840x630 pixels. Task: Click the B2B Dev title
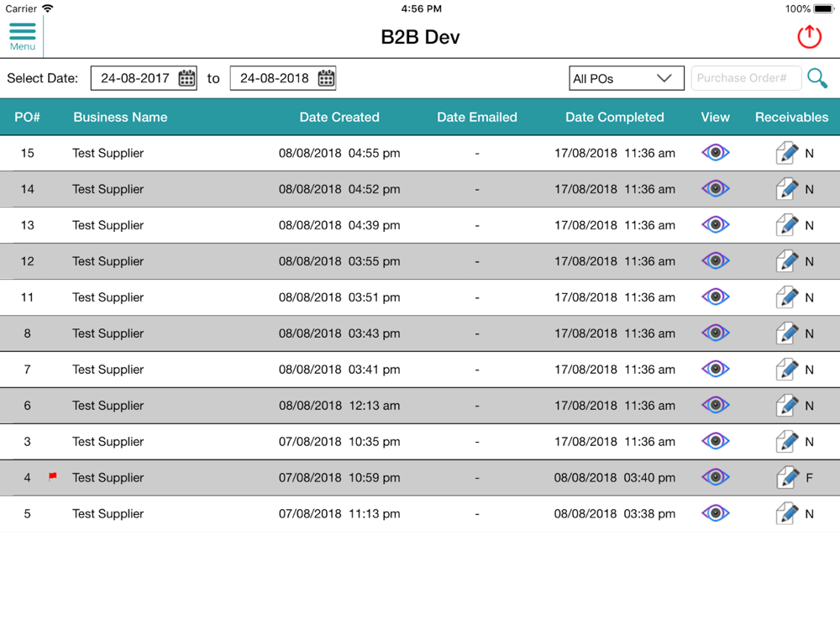click(x=420, y=37)
